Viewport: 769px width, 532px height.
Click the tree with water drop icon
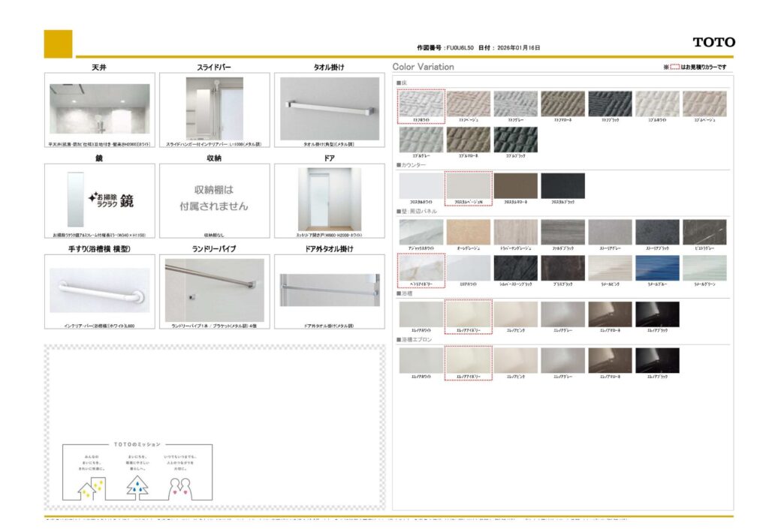click(x=137, y=488)
